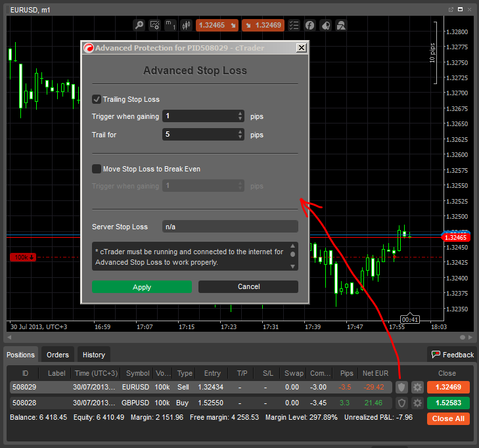This screenshot has height=448, width=479.
Task: Detach the EURUSD chart window
Action: coord(451,10)
